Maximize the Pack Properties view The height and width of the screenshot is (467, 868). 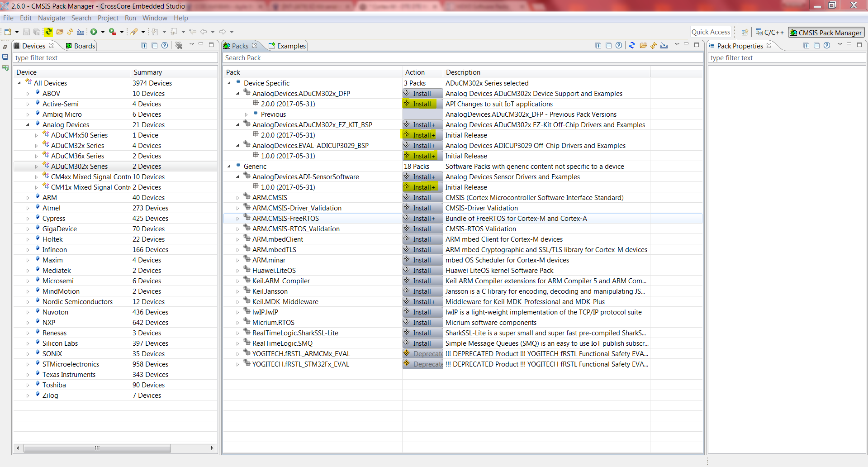(859, 45)
